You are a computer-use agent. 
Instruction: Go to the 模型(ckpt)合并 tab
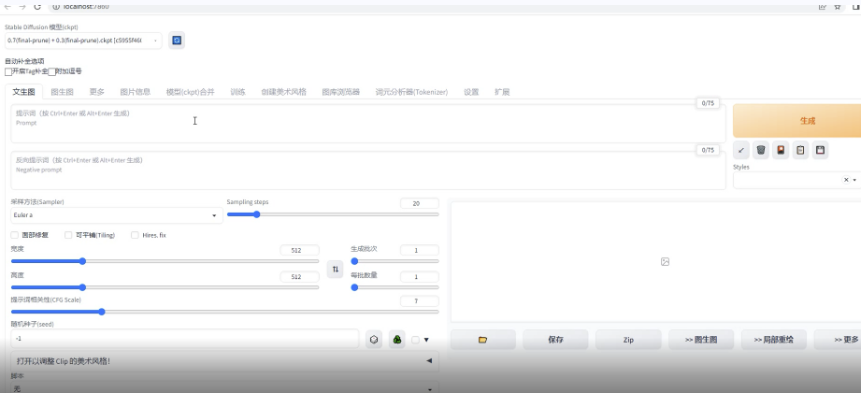[x=190, y=92]
